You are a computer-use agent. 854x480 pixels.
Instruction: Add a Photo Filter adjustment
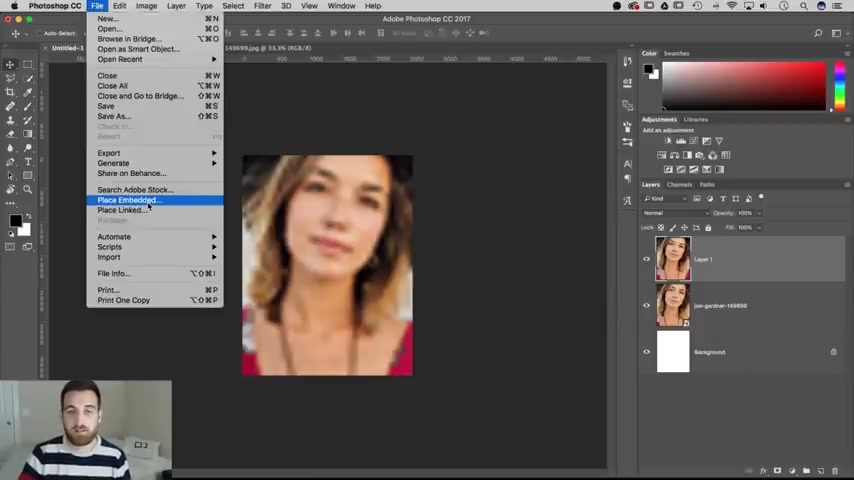coord(700,155)
